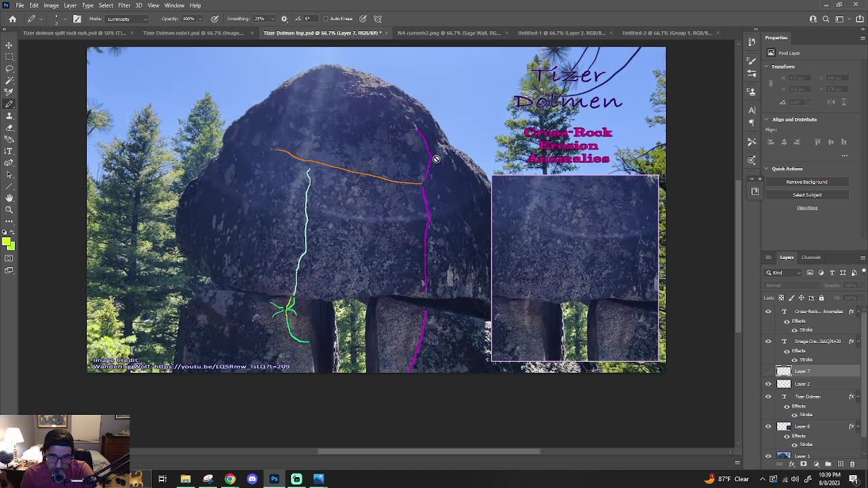Open smoothing options gear

(284, 19)
